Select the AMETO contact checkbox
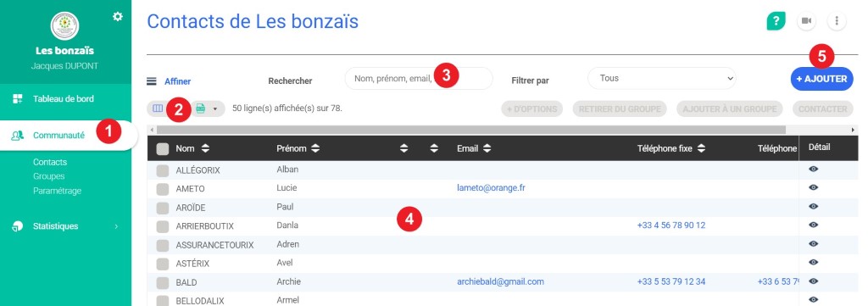The image size is (868, 306). (x=162, y=189)
